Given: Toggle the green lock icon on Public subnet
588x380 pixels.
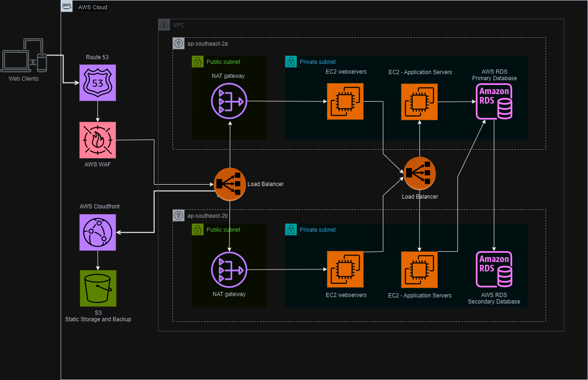Looking at the screenshot, I should [198, 61].
